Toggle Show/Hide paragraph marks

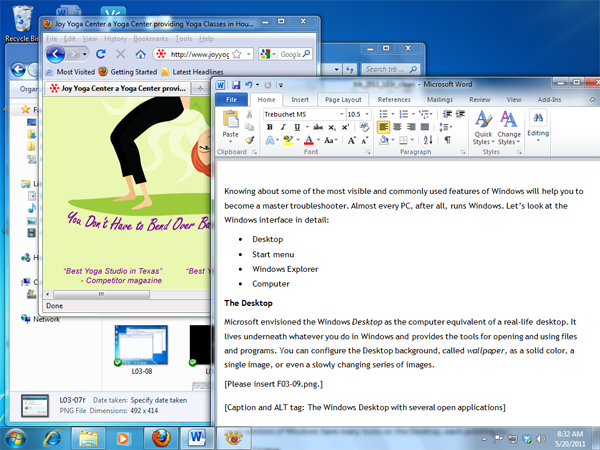(x=447, y=140)
